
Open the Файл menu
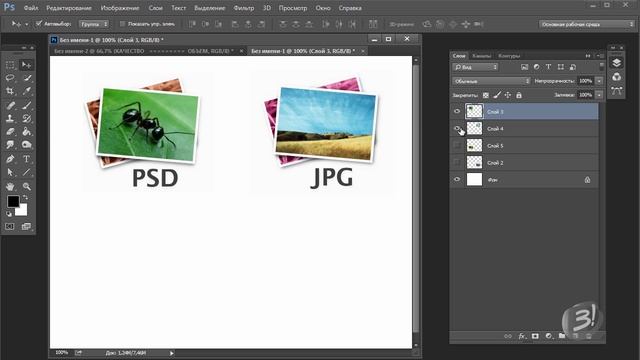(x=31, y=8)
